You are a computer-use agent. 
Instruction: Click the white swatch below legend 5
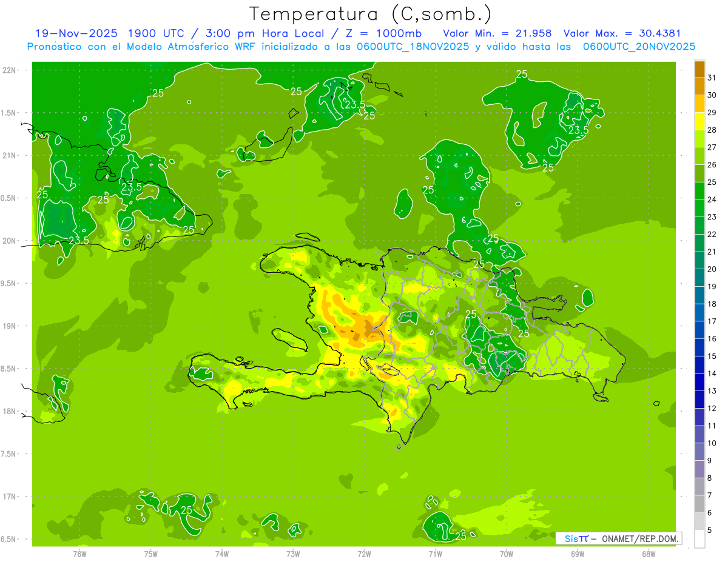click(x=699, y=538)
